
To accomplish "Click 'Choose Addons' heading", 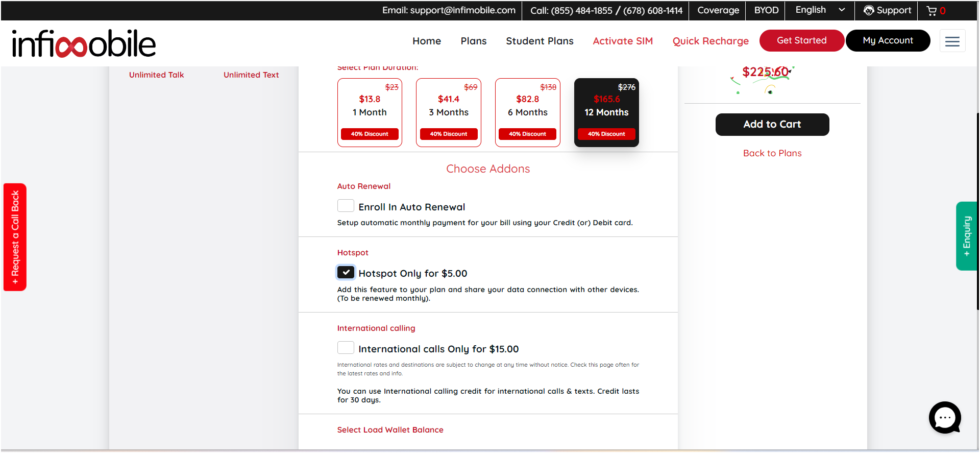I will pyautogui.click(x=488, y=169).
